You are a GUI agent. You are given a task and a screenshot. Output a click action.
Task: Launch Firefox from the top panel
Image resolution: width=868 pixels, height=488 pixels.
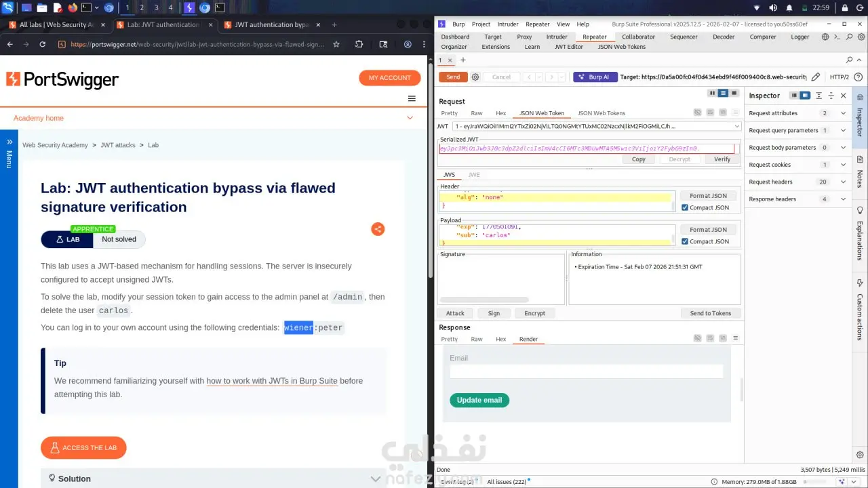[73, 7]
